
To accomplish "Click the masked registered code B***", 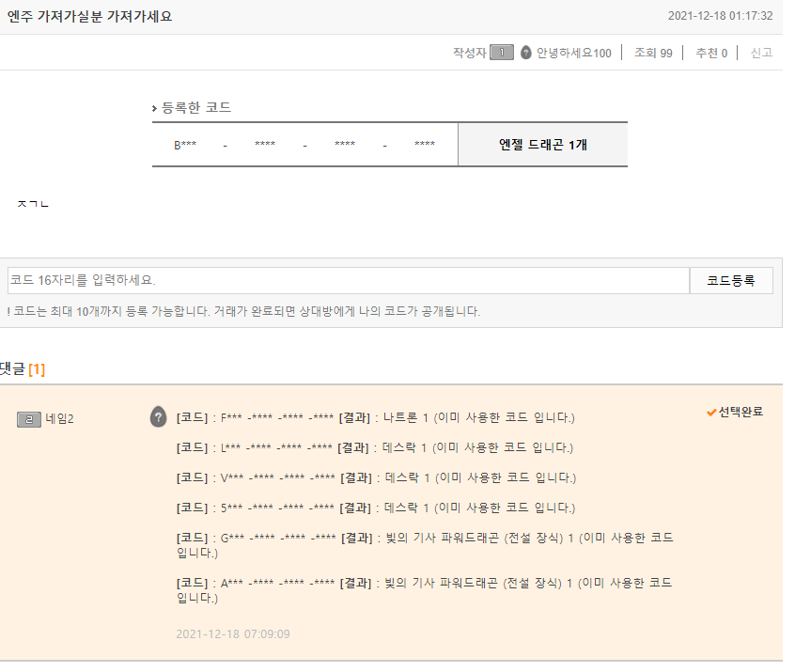I will (x=185, y=145).
